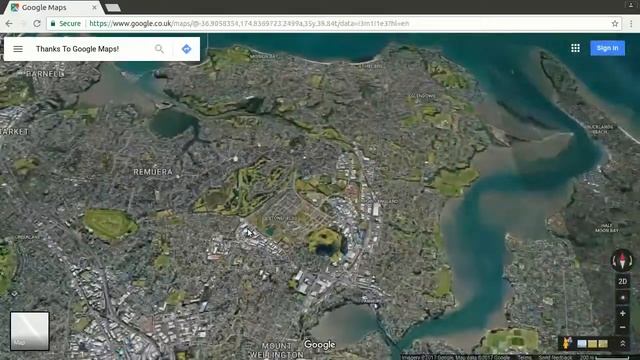Click the Sign in button

pyautogui.click(x=607, y=48)
